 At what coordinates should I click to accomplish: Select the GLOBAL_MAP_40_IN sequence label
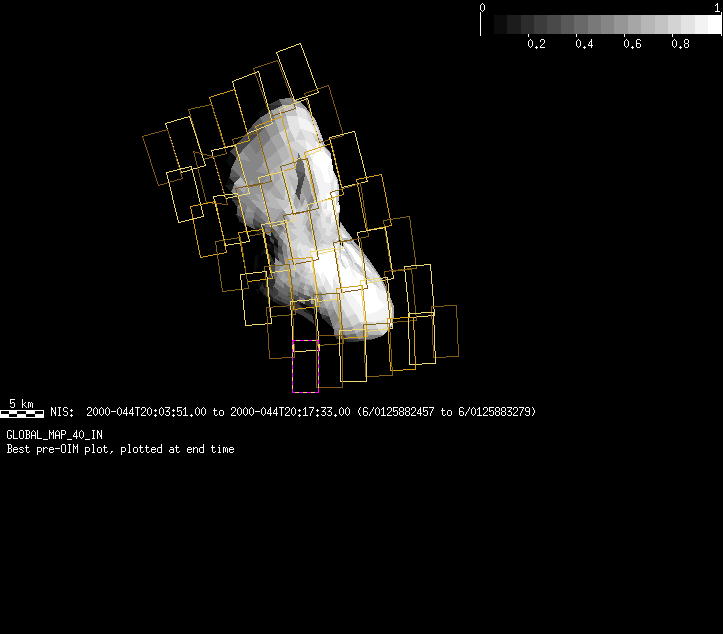click(54, 435)
